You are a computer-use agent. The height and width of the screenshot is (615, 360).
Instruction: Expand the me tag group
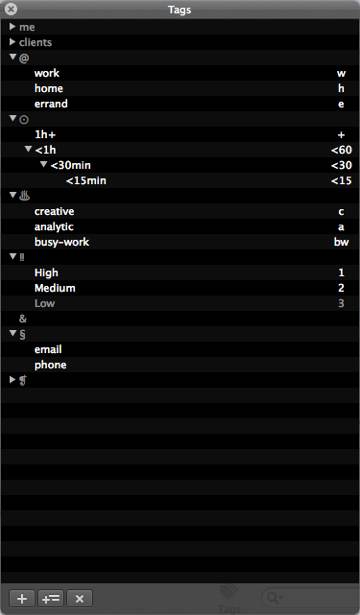13,27
